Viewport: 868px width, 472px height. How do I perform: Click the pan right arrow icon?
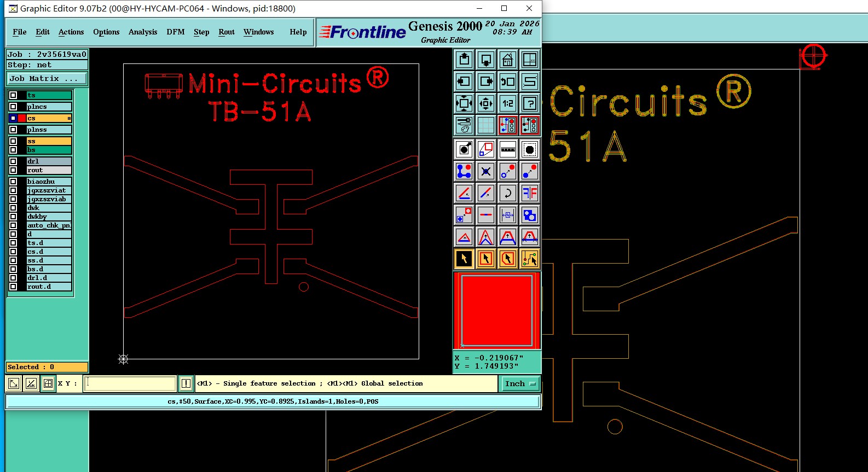coord(486,81)
